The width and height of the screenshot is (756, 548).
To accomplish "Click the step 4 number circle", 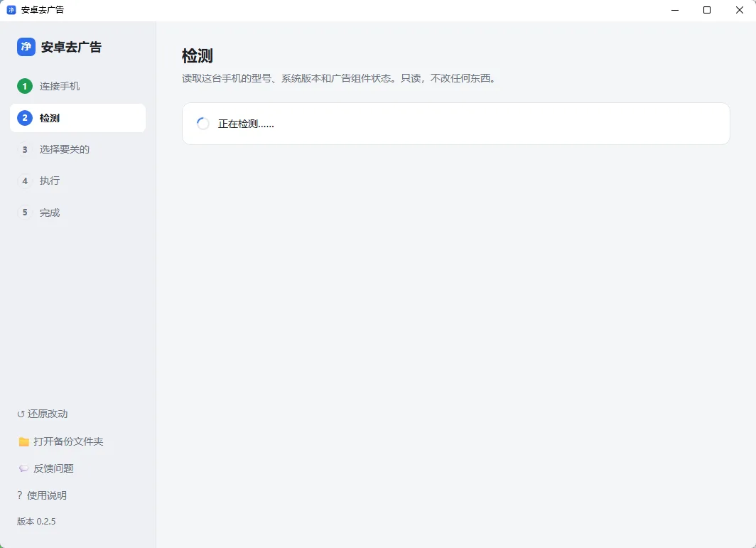I will [x=25, y=181].
